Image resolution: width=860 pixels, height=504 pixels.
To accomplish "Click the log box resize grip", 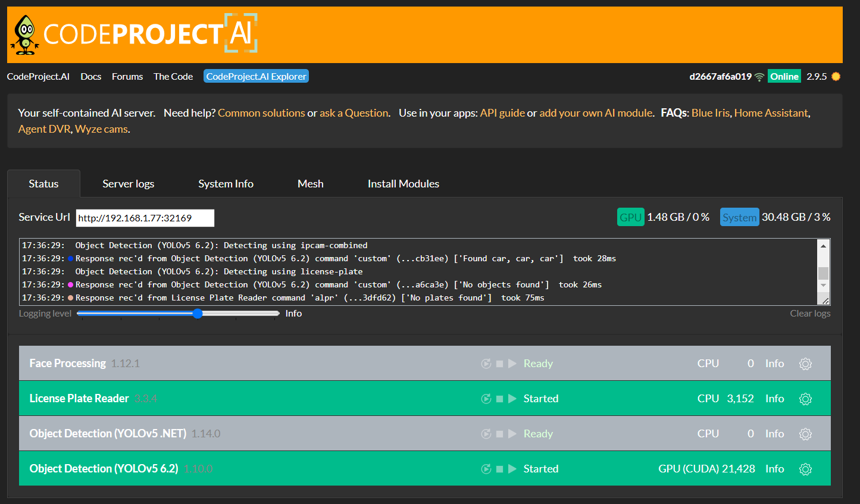I will click(x=825, y=301).
